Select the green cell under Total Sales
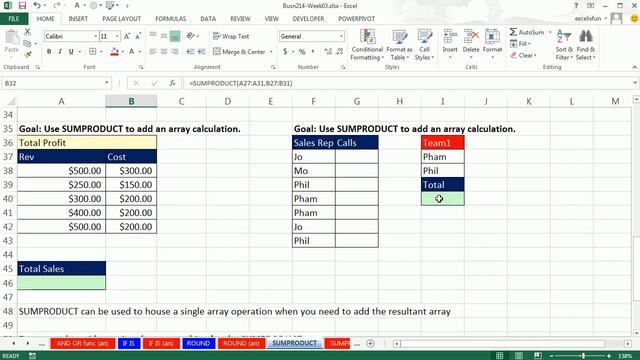This screenshot has height=360, width=640. [x=62, y=283]
